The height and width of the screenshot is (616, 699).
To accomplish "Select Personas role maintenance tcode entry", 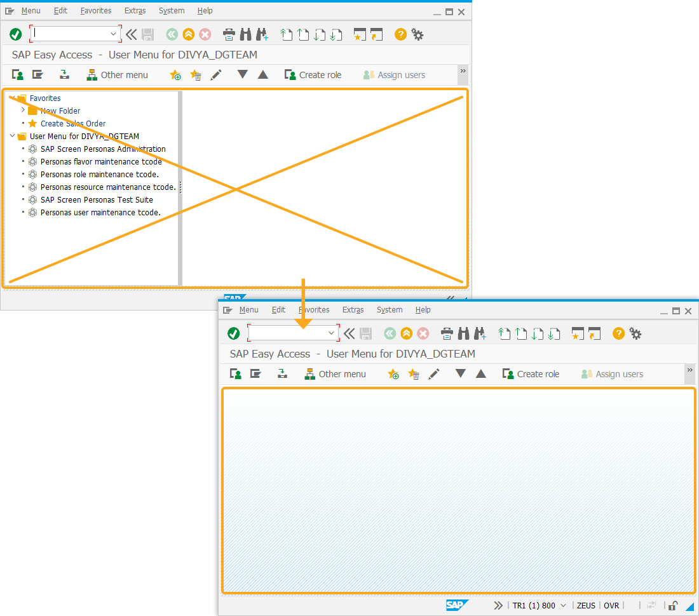I will (x=99, y=174).
